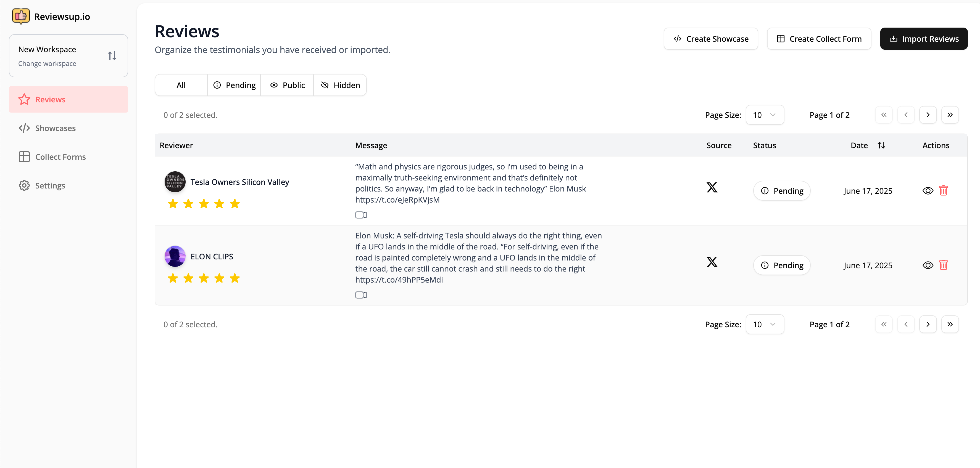Click the star rating for ELON CLIPS
This screenshot has width=980, height=468.
(x=204, y=278)
